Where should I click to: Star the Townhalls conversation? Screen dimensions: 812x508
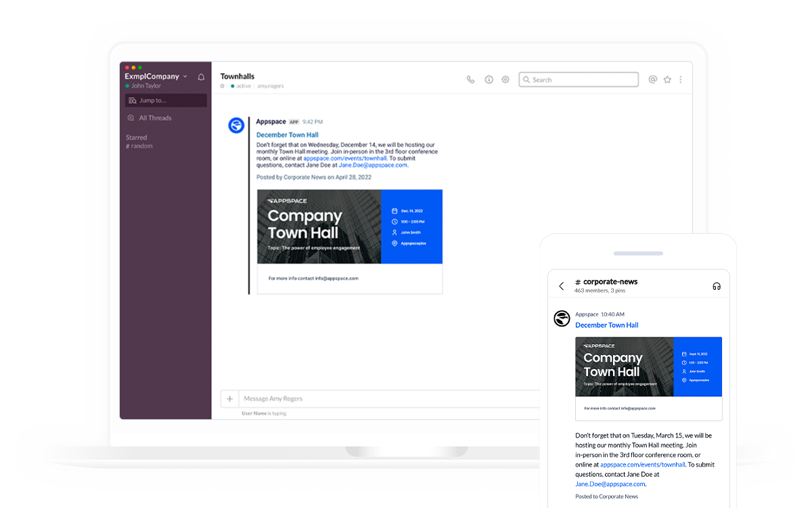pos(223,86)
